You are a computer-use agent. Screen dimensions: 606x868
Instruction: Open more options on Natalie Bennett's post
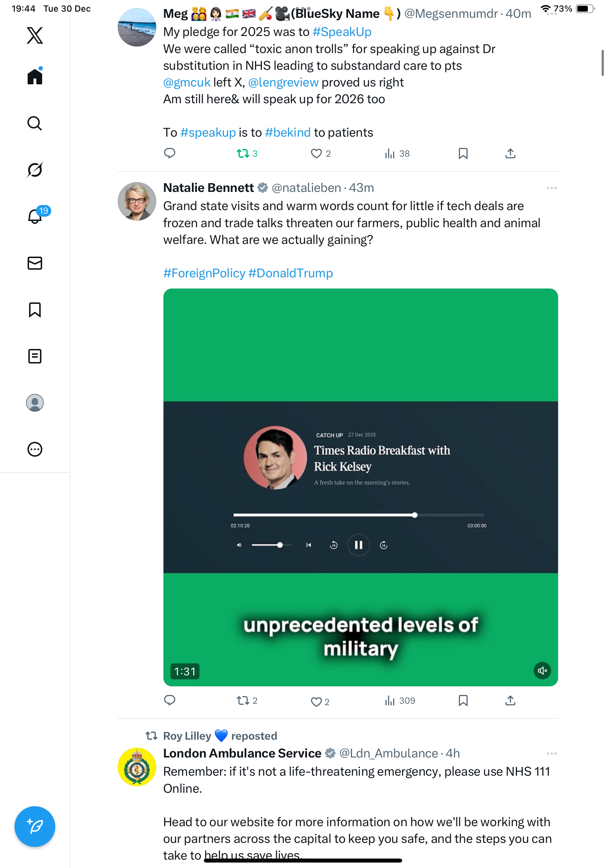(x=551, y=188)
